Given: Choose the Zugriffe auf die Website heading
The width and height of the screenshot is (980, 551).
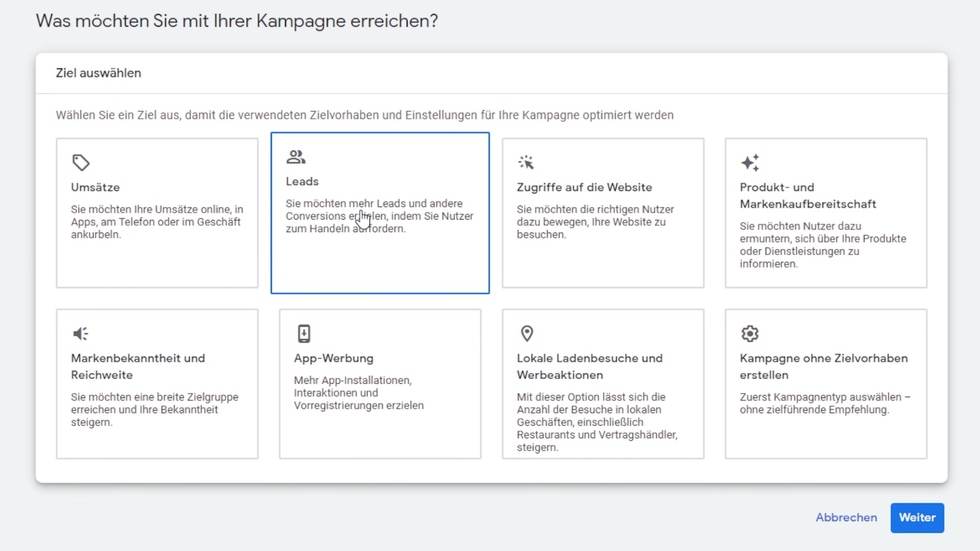Looking at the screenshot, I should click(x=584, y=187).
